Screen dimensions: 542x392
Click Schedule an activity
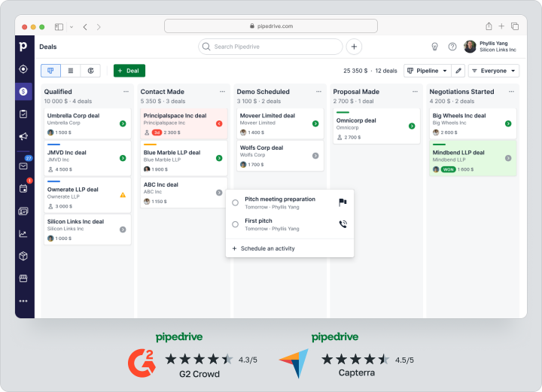pyautogui.click(x=263, y=248)
